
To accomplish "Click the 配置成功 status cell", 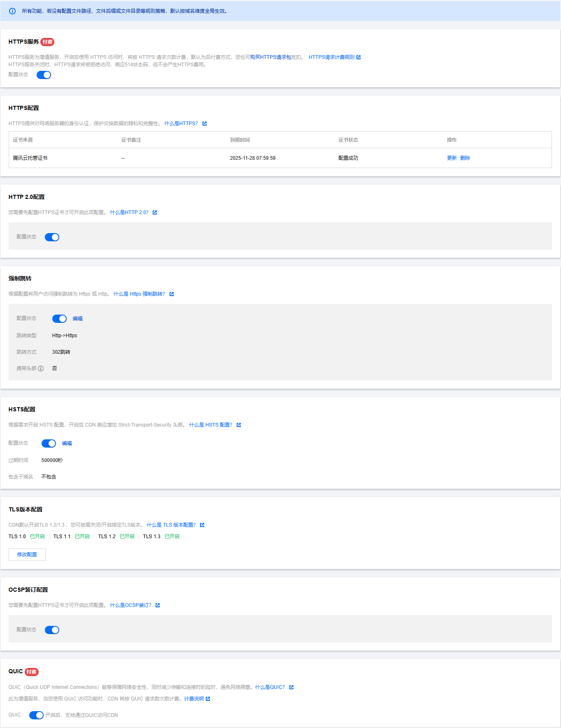I will (348, 158).
